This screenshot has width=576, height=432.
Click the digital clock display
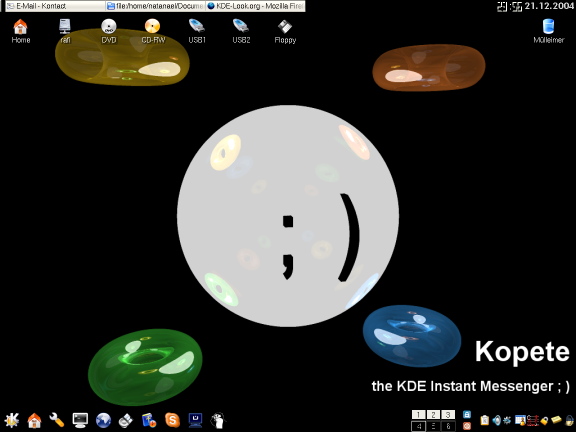tap(510, 6)
